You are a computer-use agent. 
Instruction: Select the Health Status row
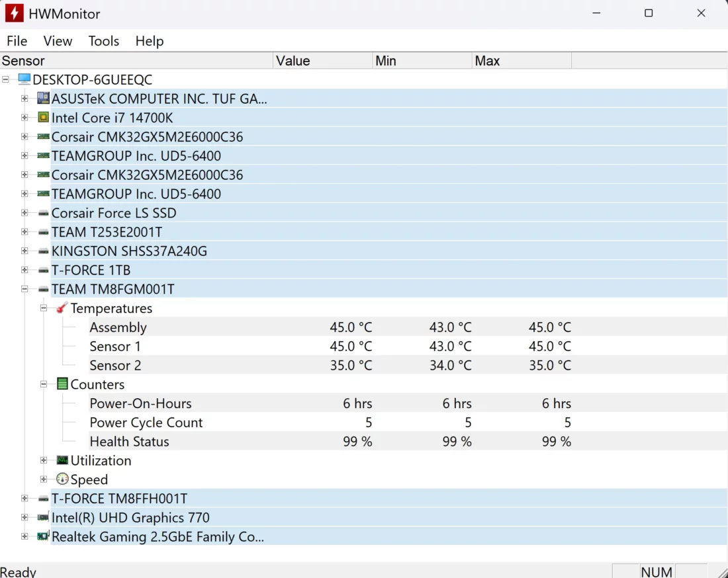click(x=408, y=441)
